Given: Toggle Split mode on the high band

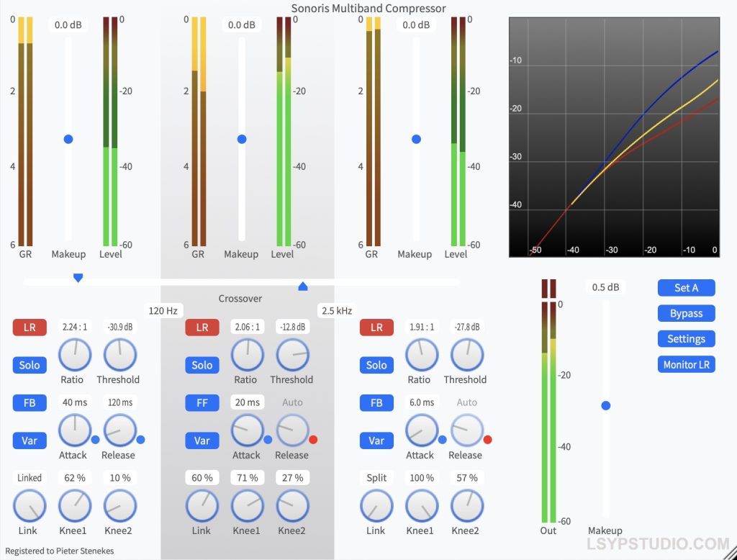Looking at the screenshot, I should coord(376,477).
